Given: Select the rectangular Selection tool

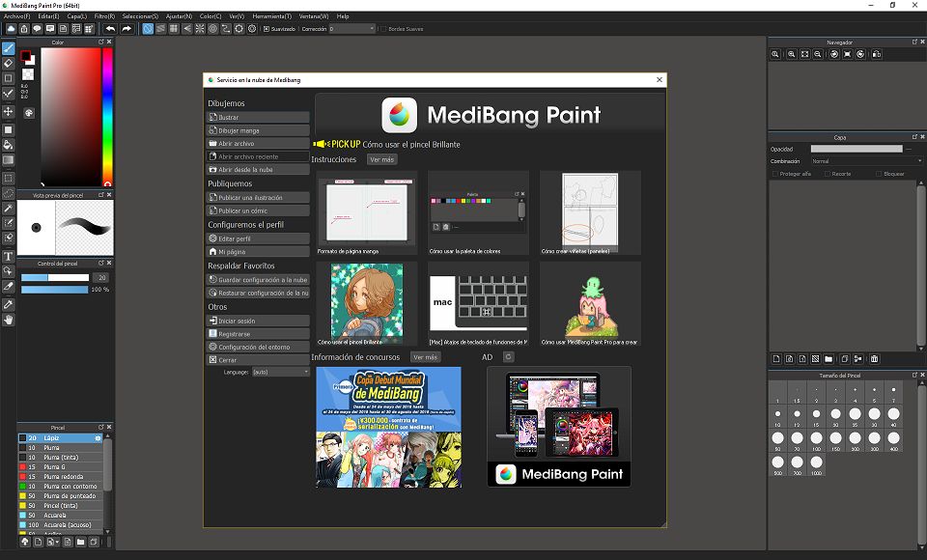Looking at the screenshot, I should [x=9, y=178].
